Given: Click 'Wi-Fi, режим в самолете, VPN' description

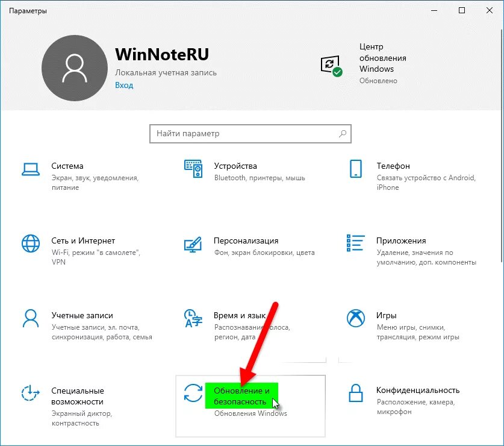Looking at the screenshot, I should click(x=96, y=257).
